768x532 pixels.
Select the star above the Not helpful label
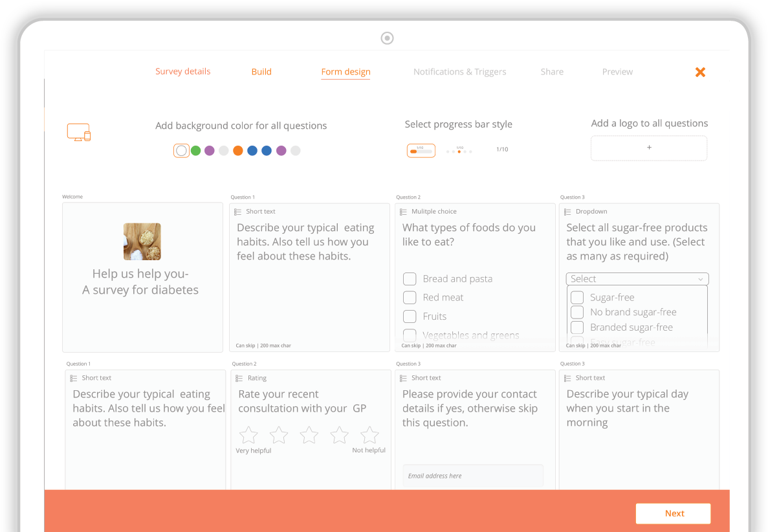click(x=370, y=435)
